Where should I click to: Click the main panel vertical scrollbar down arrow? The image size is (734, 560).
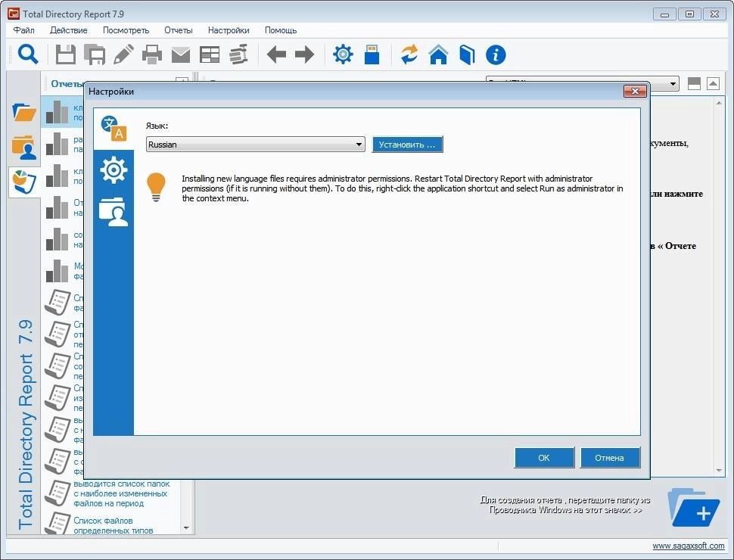719,471
